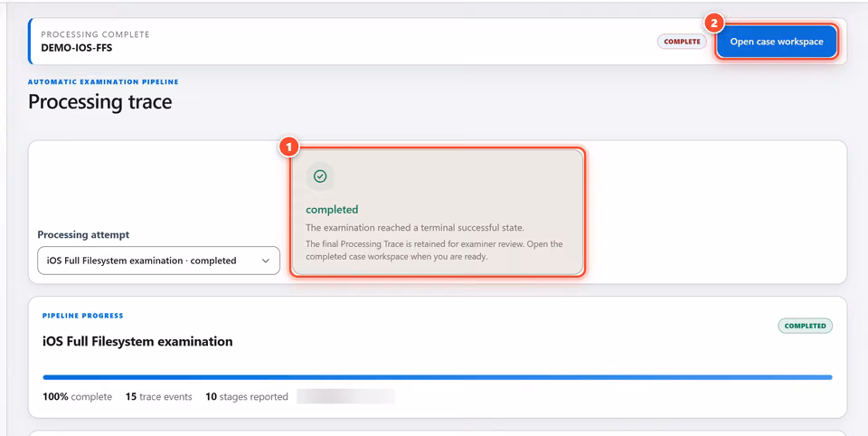Click the orange step 2 marker badge
This screenshot has height=436, width=868.
click(x=713, y=24)
